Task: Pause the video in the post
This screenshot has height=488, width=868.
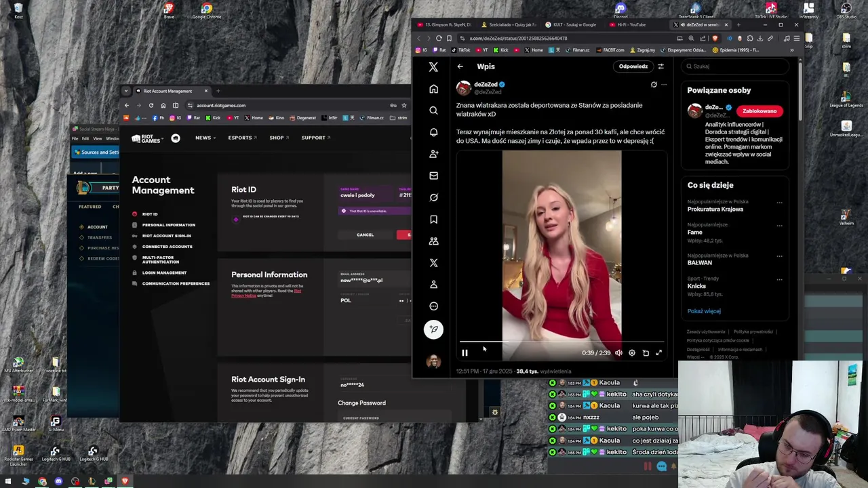Action: 465,352
